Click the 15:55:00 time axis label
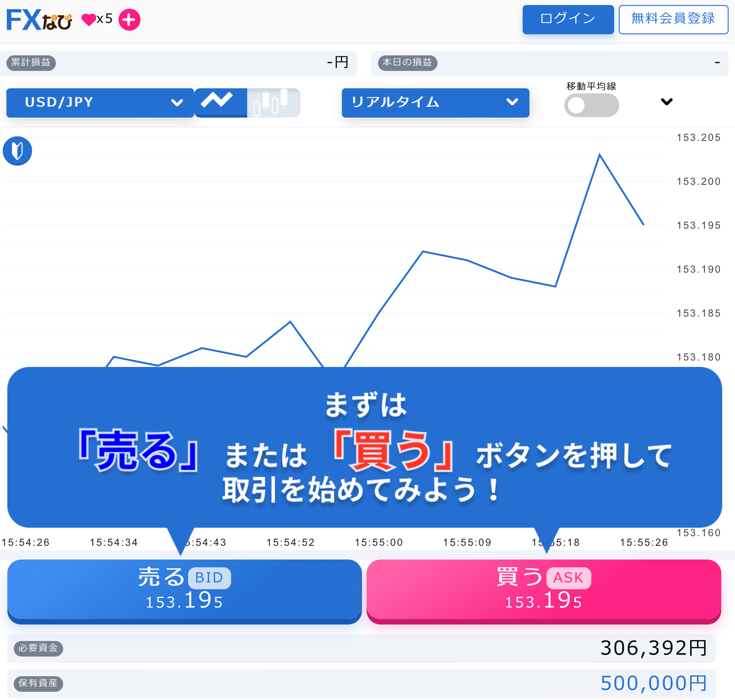 coord(378,543)
